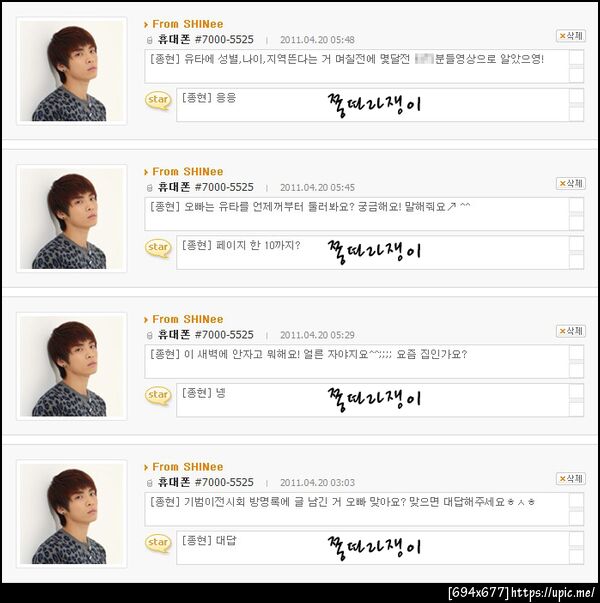
Task: Click the star icon on 05:45 reply
Action: pos(158,248)
